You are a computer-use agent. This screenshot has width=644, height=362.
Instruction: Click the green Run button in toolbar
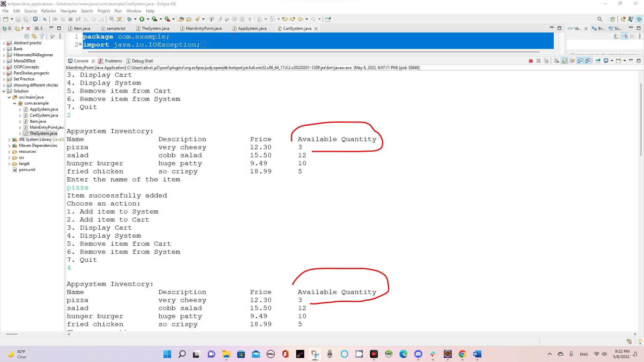(x=142, y=19)
